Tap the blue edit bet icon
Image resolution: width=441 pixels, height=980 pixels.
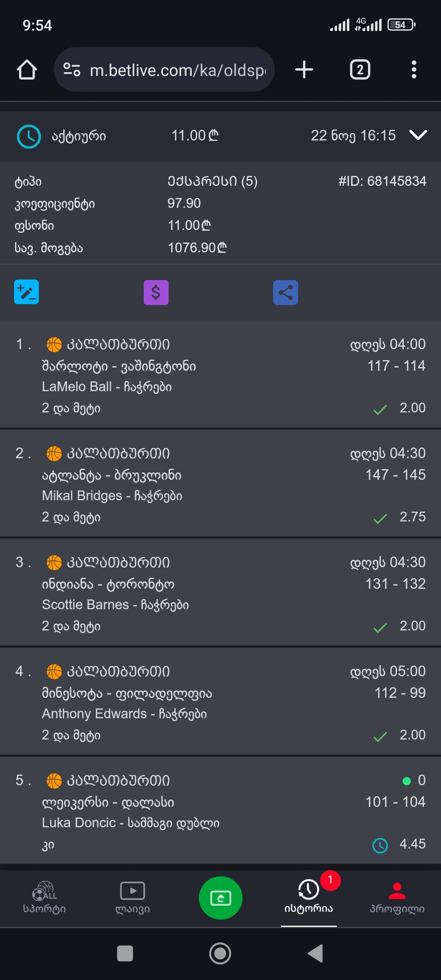coord(27,292)
